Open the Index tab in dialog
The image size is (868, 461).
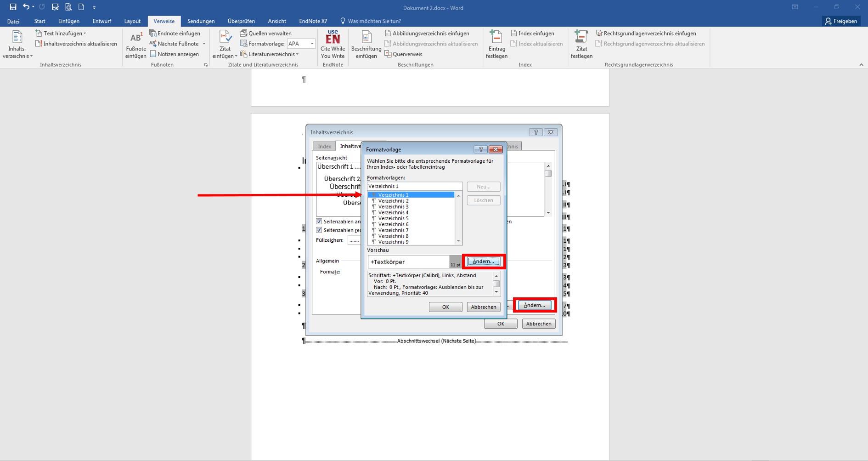coord(324,146)
